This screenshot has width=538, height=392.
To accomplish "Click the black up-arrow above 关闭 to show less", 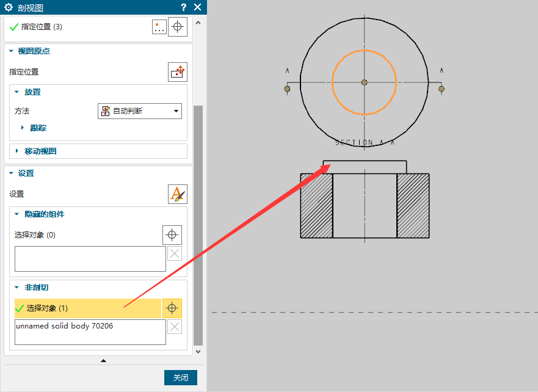I will point(103,361).
